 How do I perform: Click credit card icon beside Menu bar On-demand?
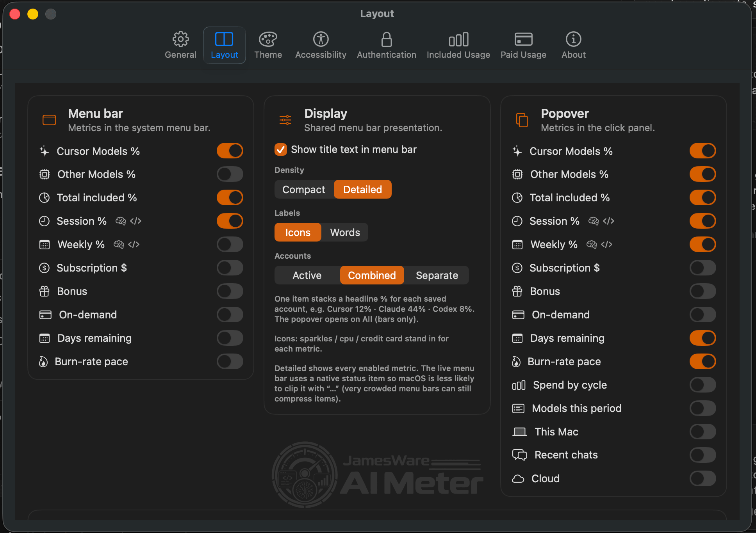pyautogui.click(x=45, y=315)
